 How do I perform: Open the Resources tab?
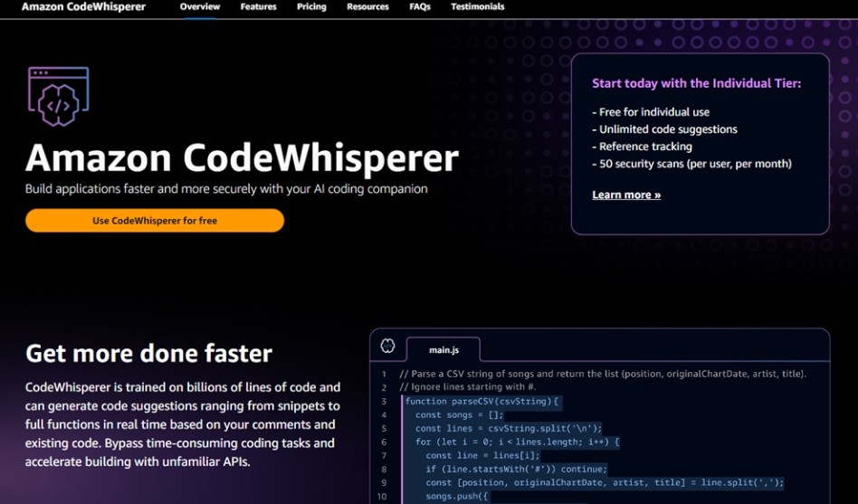(x=367, y=7)
